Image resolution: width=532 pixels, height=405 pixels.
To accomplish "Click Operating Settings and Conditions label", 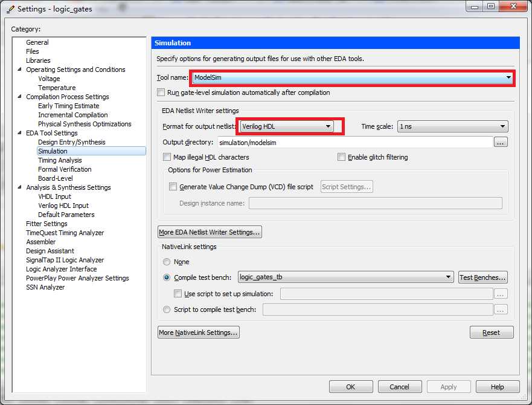I will click(75, 70).
